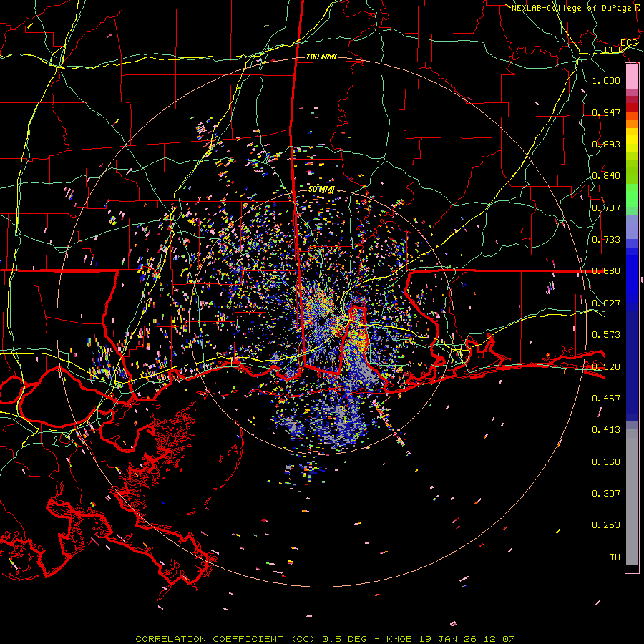Click the Correlation Coefficient caption at the bottom
This screenshot has height=644, width=644.
click(325, 639)
